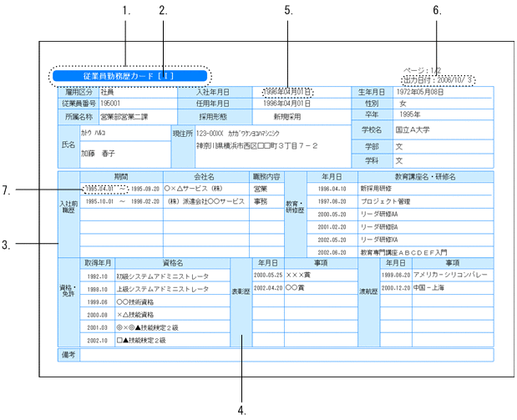Click the ページ: 1/2 page indicator

click(422, 70)
